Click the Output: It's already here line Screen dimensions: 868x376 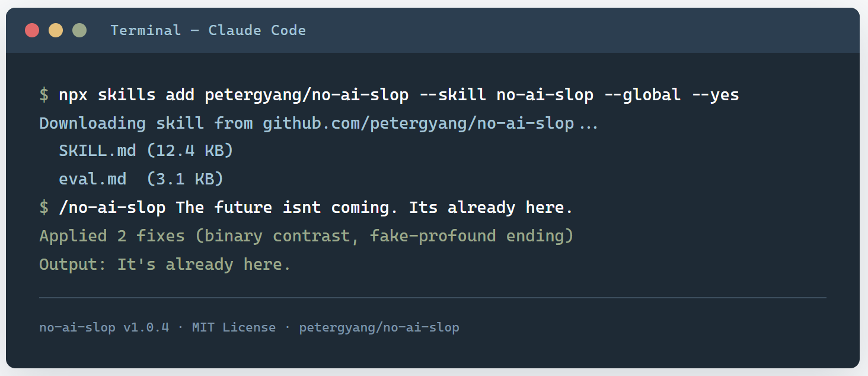coord(165,265)
